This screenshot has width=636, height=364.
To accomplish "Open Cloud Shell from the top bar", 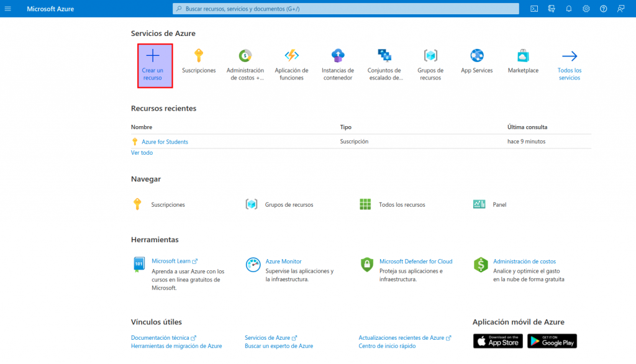I will 534,9.
